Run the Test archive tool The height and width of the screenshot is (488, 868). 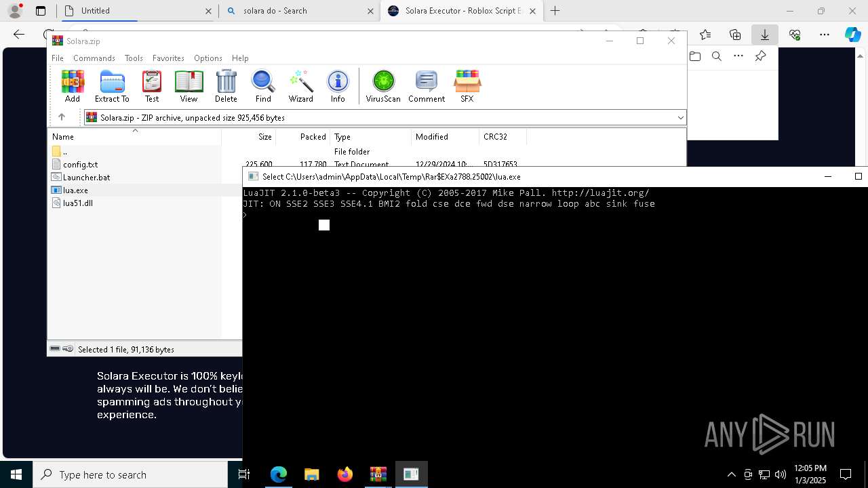pyautogui.click(x=152, y=86)
